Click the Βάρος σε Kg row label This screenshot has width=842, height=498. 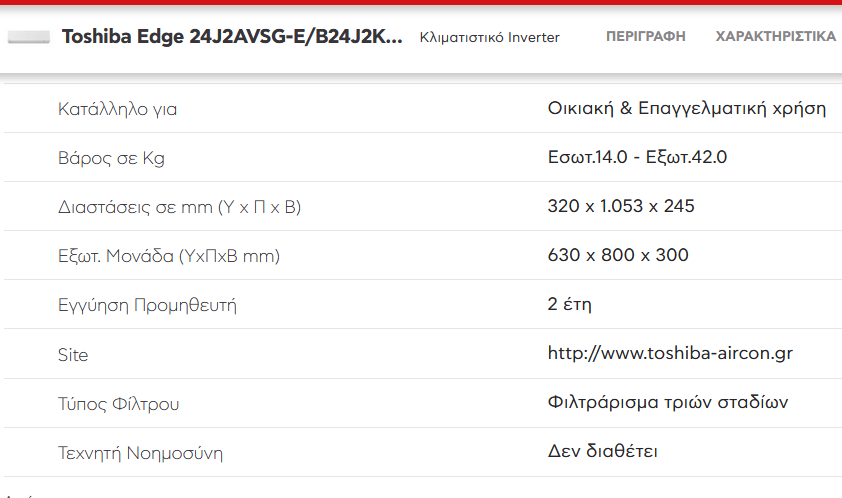point(111,158)
